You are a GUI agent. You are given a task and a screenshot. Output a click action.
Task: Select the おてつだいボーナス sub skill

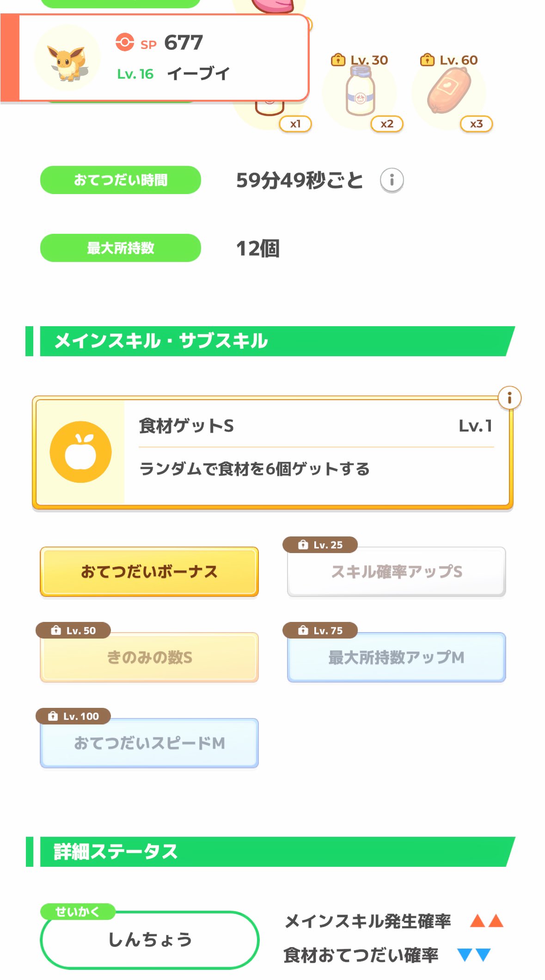point(149,572)
